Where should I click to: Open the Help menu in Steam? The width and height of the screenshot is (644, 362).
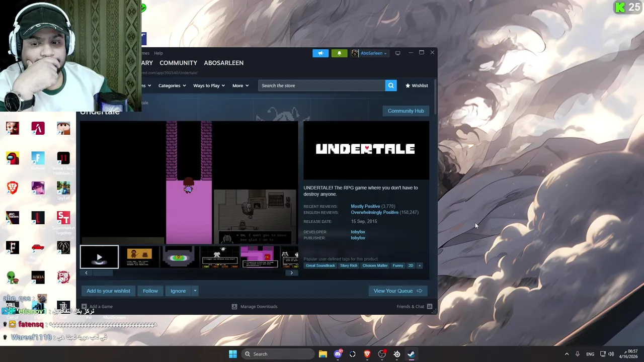pos(158,53)
